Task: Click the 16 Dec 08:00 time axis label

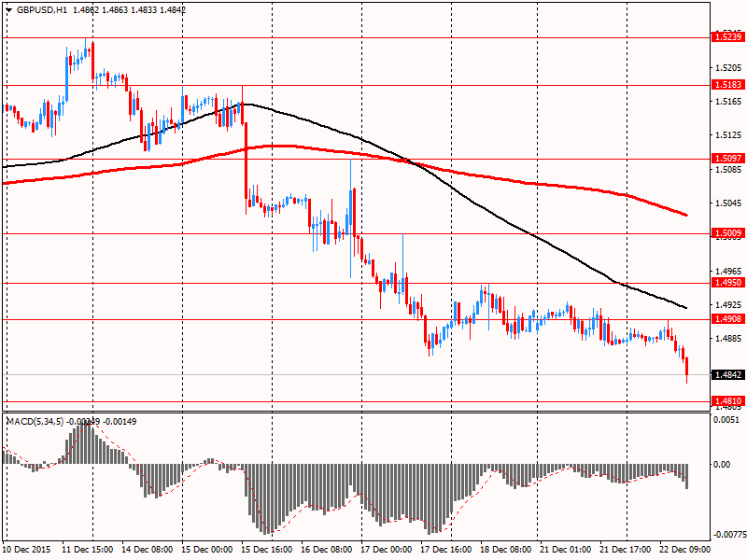Action: click(327, 550)
